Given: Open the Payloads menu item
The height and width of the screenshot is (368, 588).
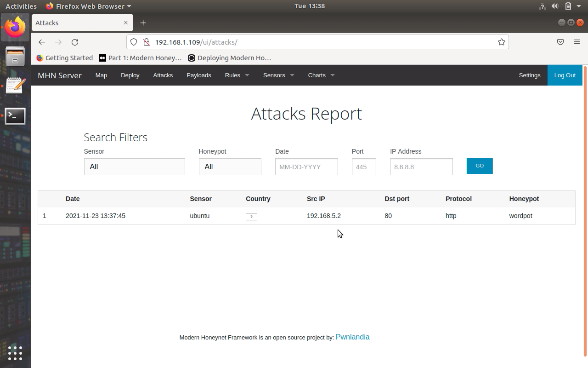Looking at the screenshot, I should [x=198, y=75].
